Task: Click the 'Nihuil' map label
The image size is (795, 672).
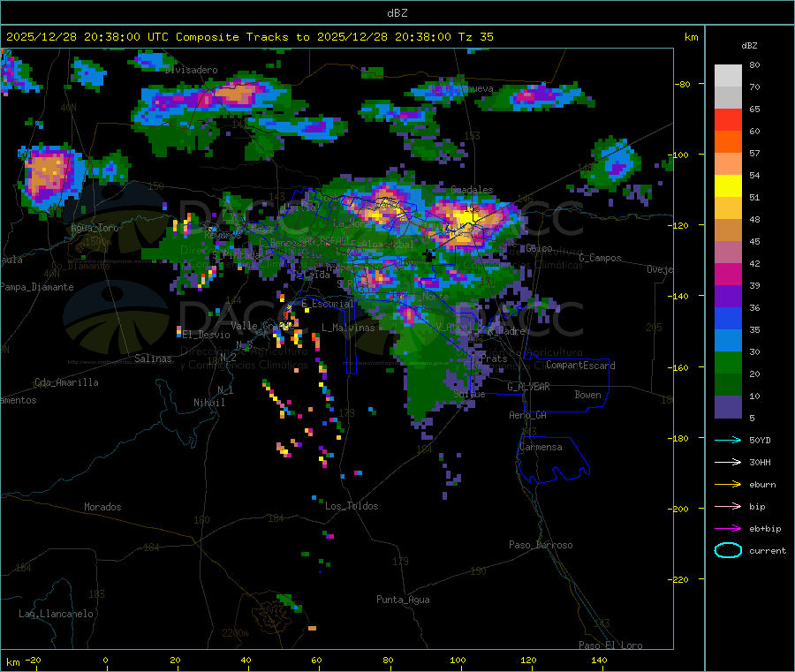Action: [208, 403]
